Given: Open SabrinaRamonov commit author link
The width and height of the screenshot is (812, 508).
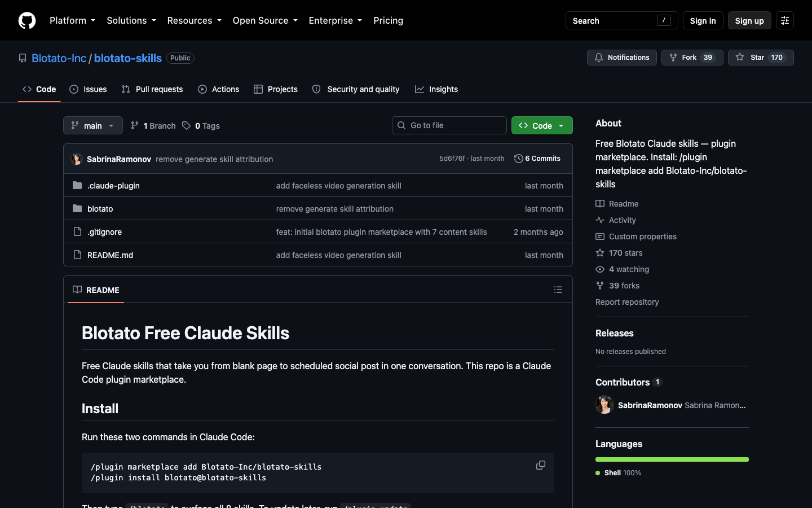Looking at the screenshot, I should 119,159.
